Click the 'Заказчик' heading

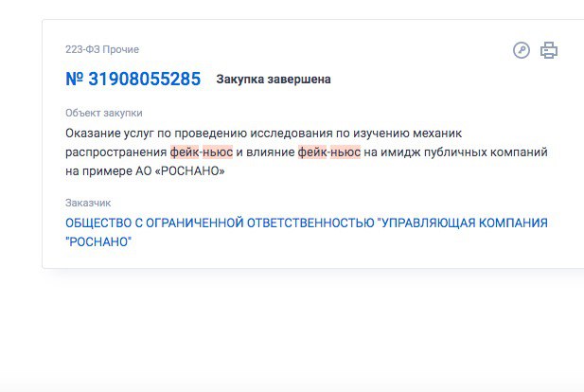click(x=88, y=203)
